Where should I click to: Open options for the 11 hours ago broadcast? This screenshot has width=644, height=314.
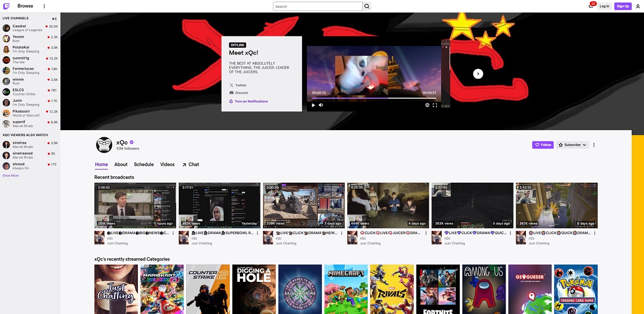pyautogui.click(x=173, y=234)
